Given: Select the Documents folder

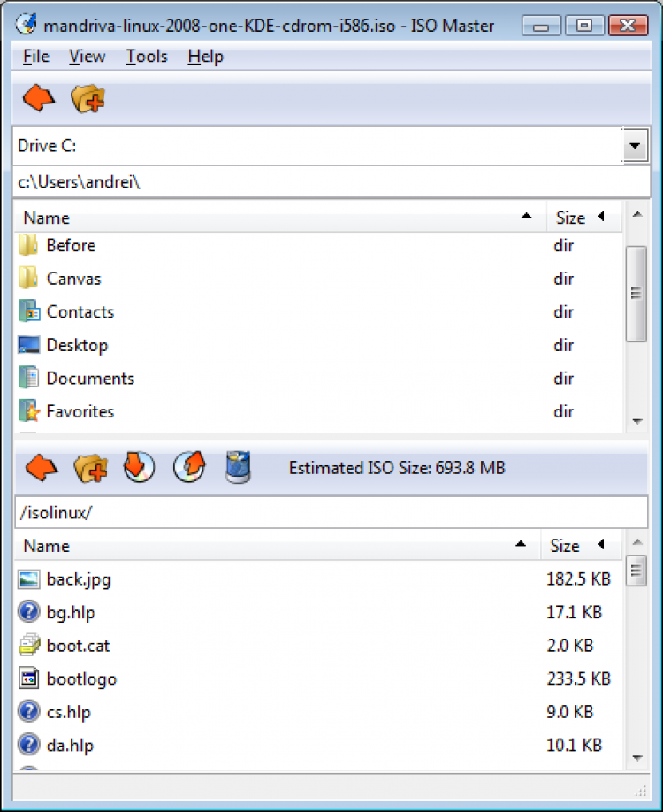Looking at the screenshot, I should (x=89, y=379).
